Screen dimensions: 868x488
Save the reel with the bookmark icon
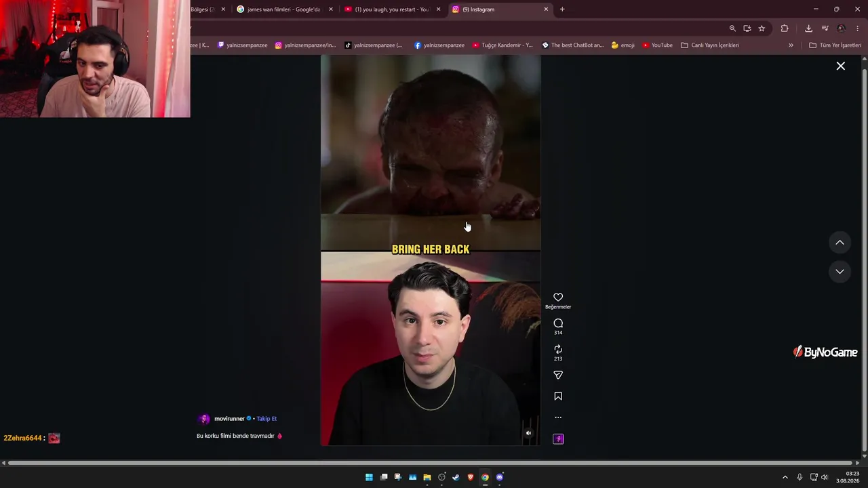click(558, 396)
